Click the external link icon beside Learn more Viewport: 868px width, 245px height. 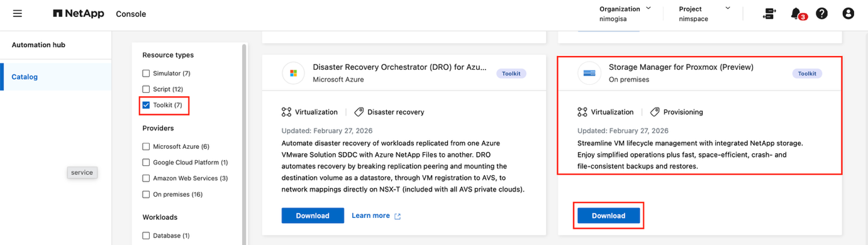398,216
